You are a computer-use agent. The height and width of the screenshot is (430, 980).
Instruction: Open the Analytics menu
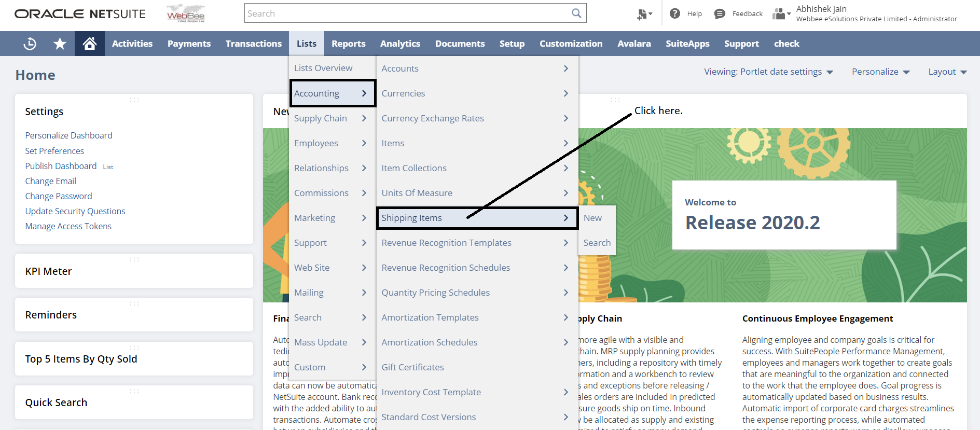[x=400, y=44]
